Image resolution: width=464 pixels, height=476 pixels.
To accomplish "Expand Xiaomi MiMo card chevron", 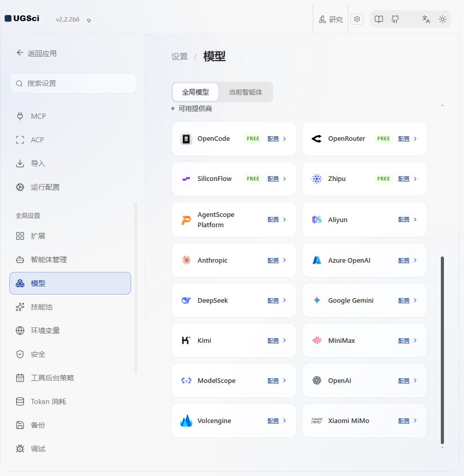I will coord(415,420).
